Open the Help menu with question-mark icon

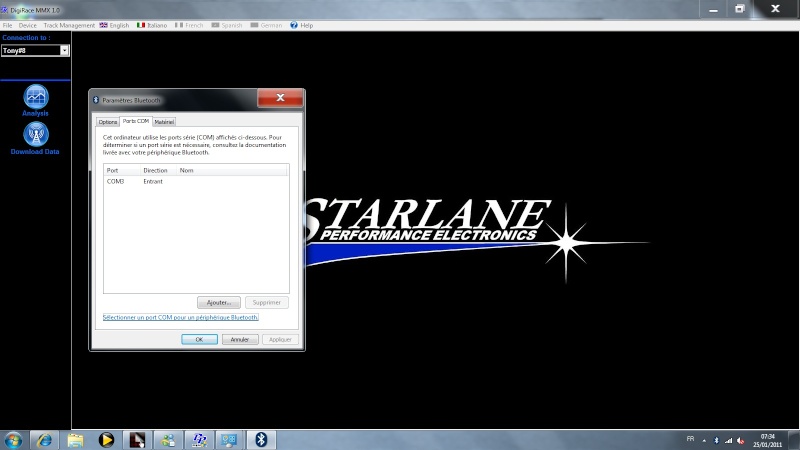click(x=302, y=25)
